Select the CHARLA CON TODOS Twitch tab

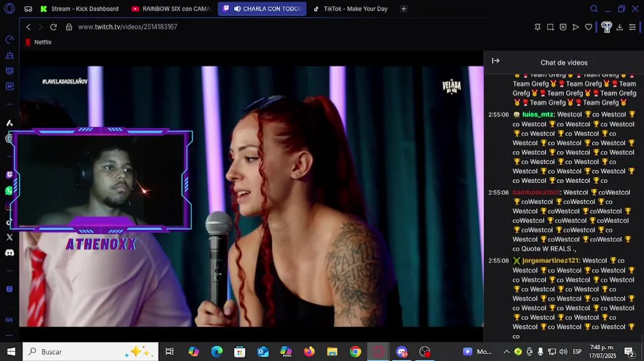pyautogui.click(x=262, y=9)
